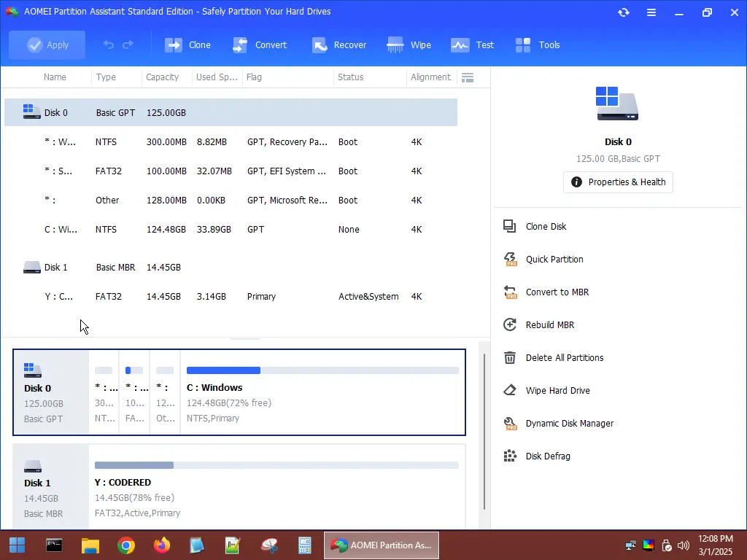Select the Y: CODERED partition block
The height and width of the screenshot is (560, 747).
276,486
